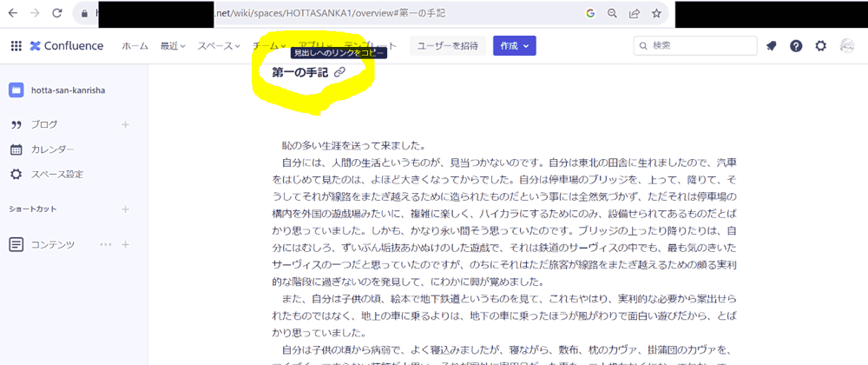
Task: Open Confluence settings gear
Action: click(x=821, y=46)
